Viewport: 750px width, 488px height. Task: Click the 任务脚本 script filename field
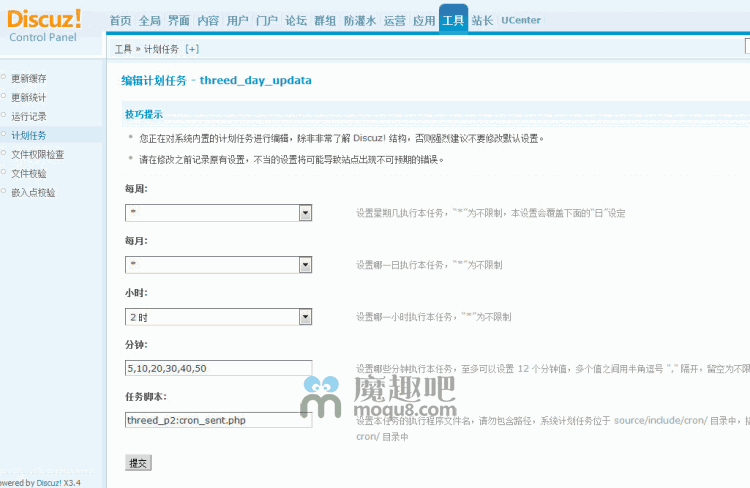tap(219, 420)
